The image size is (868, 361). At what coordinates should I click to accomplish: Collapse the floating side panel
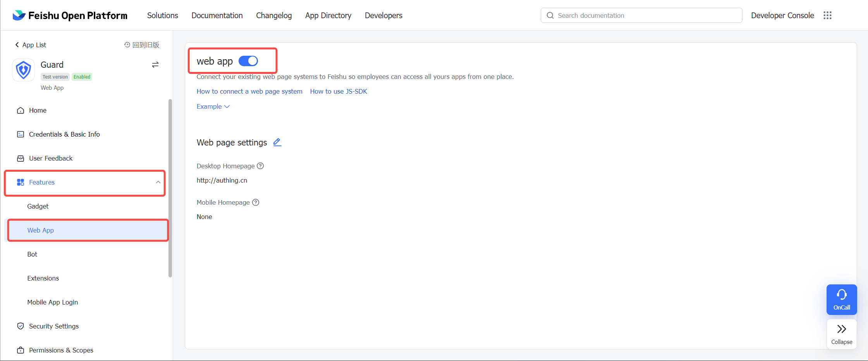[841, 334]
